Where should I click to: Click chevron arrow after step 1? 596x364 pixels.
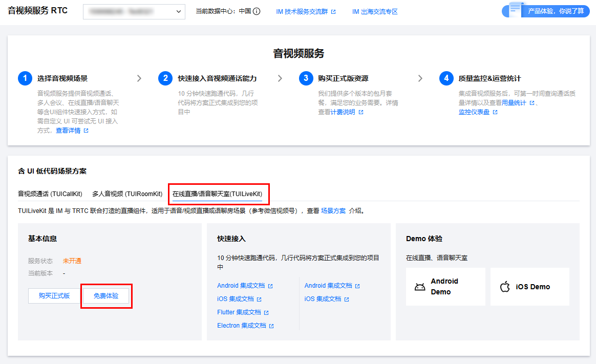coord(139,78)
